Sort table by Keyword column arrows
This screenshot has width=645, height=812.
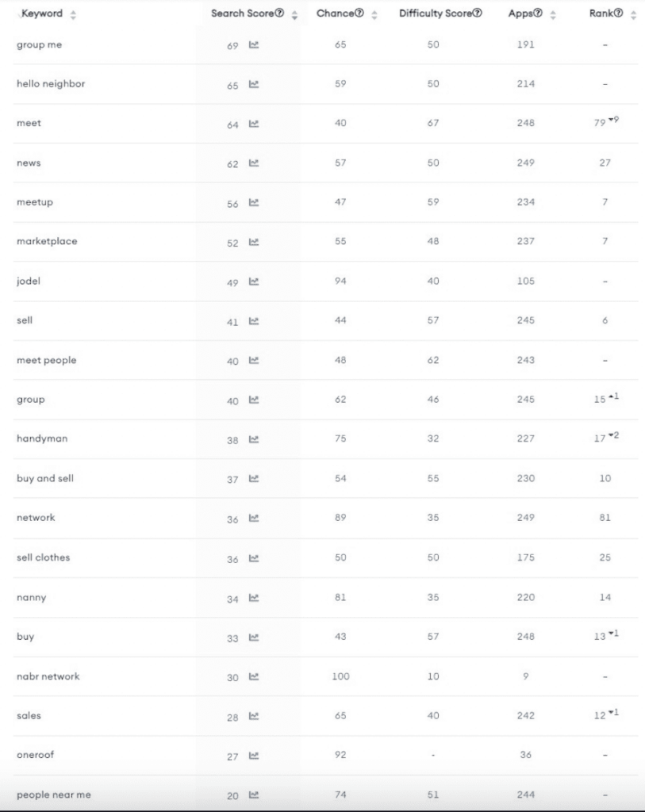pyautogui.click(x=73, y=15)
